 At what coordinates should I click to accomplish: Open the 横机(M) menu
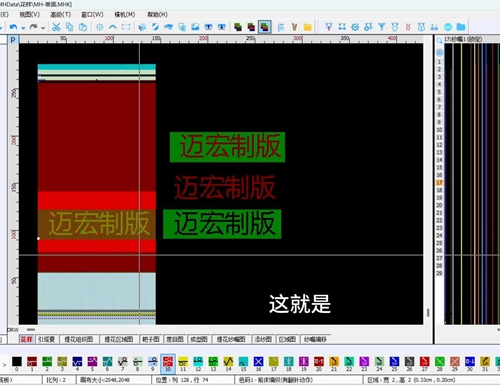(x=125, y=15)
